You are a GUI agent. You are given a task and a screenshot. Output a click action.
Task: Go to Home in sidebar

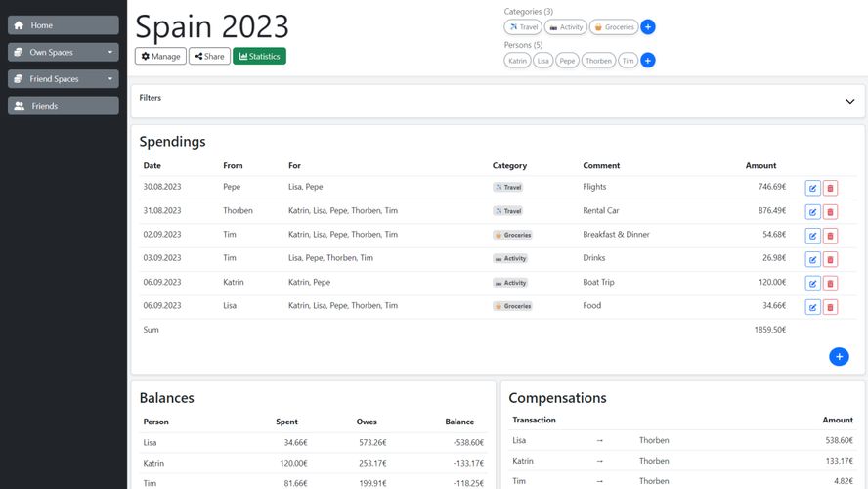pos(64,25)
